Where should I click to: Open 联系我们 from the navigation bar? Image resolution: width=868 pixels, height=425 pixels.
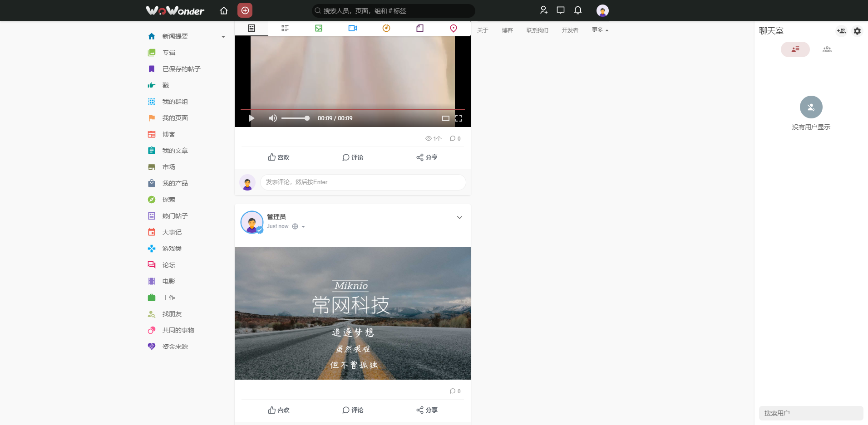pos(537,30)
